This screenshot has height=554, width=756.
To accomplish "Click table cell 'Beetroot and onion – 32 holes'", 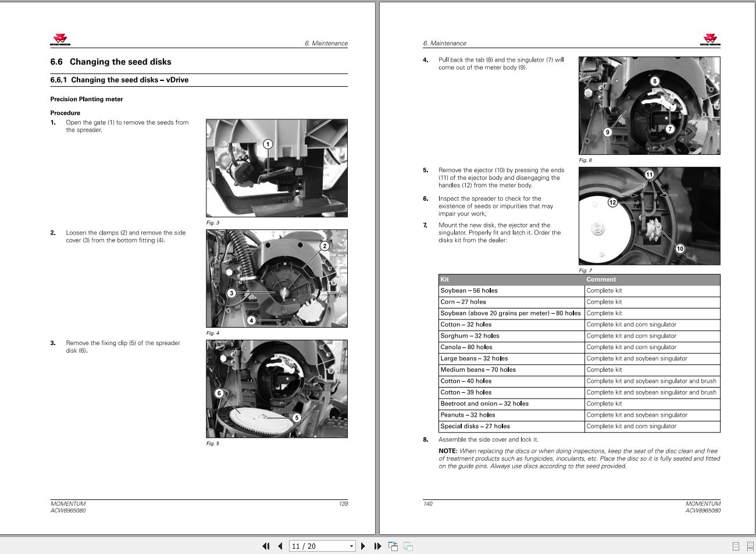I will (484, 403).
